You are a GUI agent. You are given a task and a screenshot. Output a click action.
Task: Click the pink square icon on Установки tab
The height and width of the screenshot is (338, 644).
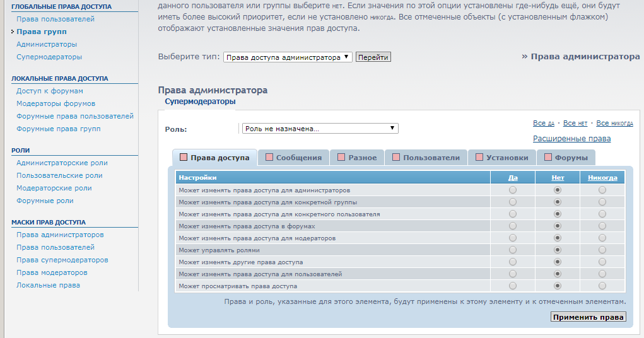[x=479, y=158]
